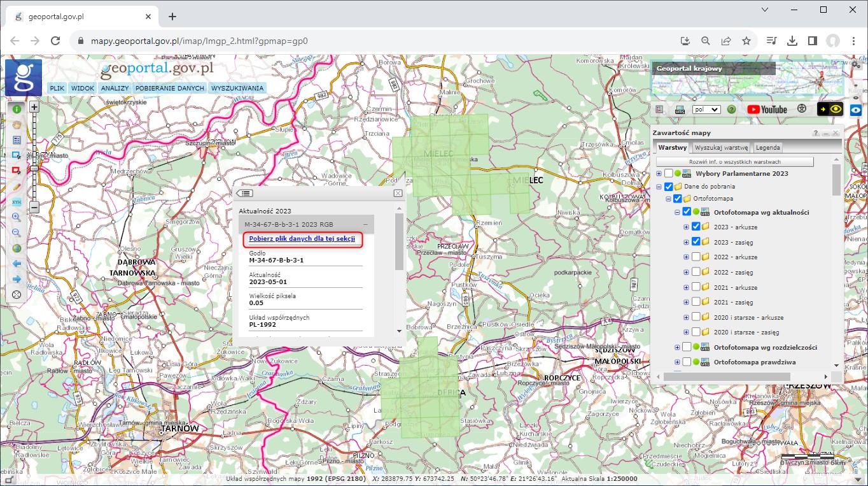
Task: Click the green help question mark icon
Action: coord(731,110)
